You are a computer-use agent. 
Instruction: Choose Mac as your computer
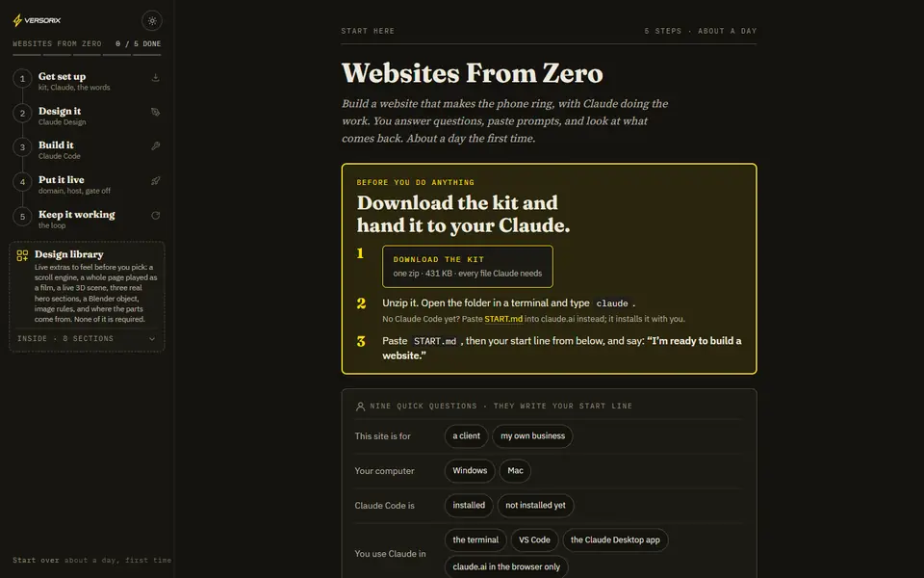click(x=515, y=471)
